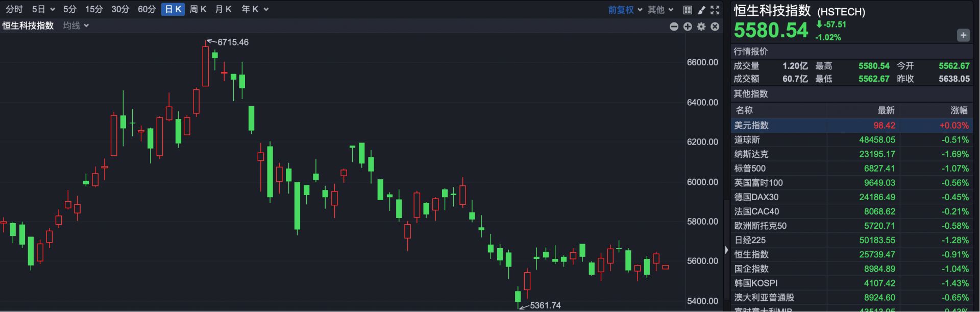Image resolution: width=980 pixels, height=312 pixels.
Task: Select the 60分 interval tab
Action: tap(146, 9)
